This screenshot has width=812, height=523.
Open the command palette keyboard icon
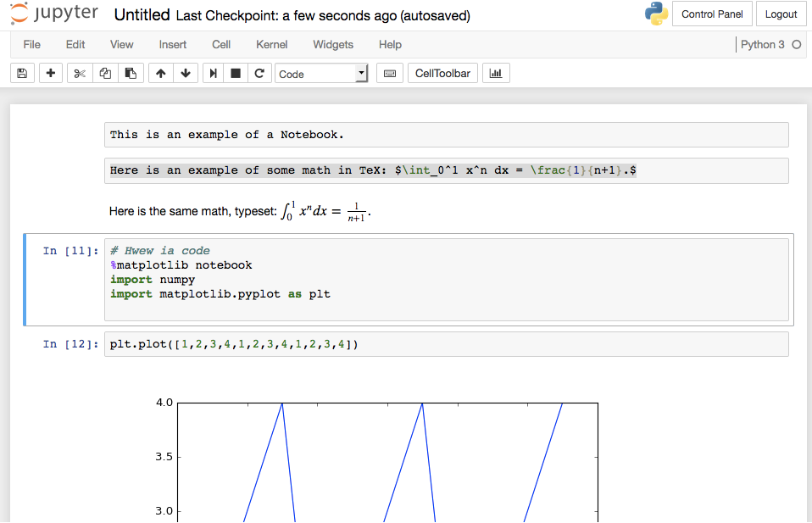tap(389, 74)
